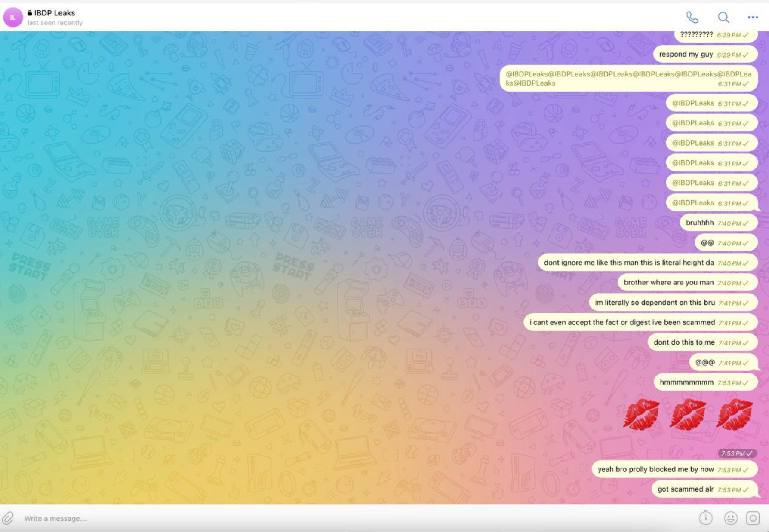Viewport: 769px width, 532px height.
Task: Click the long repeated @IBDPLeaks mention message
Action: click(x=628, y=78)
